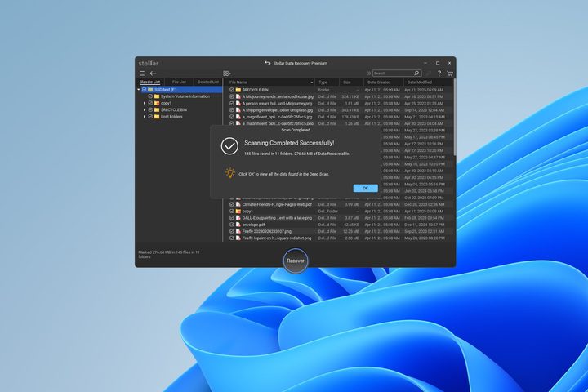588x392 pixels.
Task: Uncheck $RECYCLE.BIN in the file list
Action: click(232, 90)
